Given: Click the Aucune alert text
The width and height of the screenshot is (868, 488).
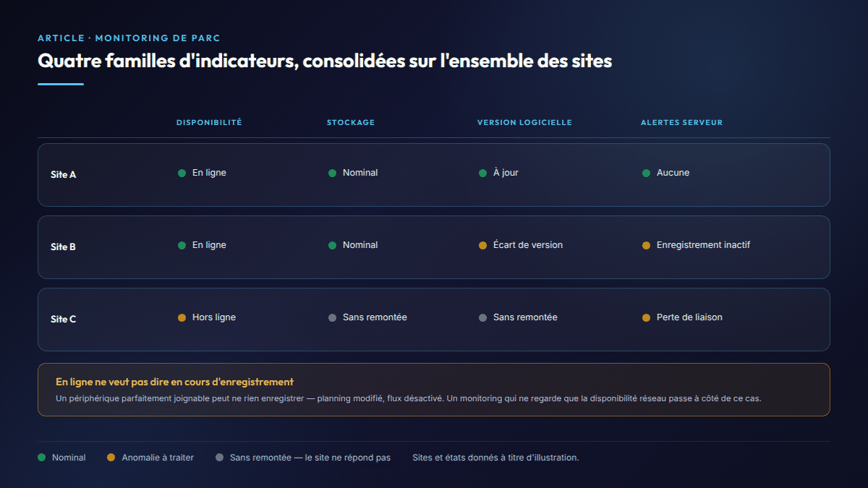Looking at the screenshot, I should [673, 173].
